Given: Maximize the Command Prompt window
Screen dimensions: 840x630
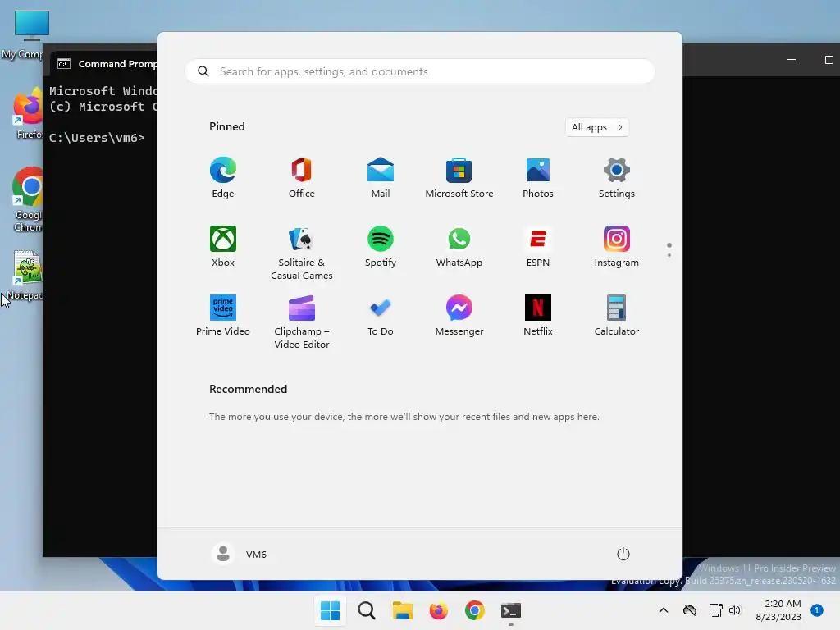Looking at the screenshot, I should click(x=829, y=60).
